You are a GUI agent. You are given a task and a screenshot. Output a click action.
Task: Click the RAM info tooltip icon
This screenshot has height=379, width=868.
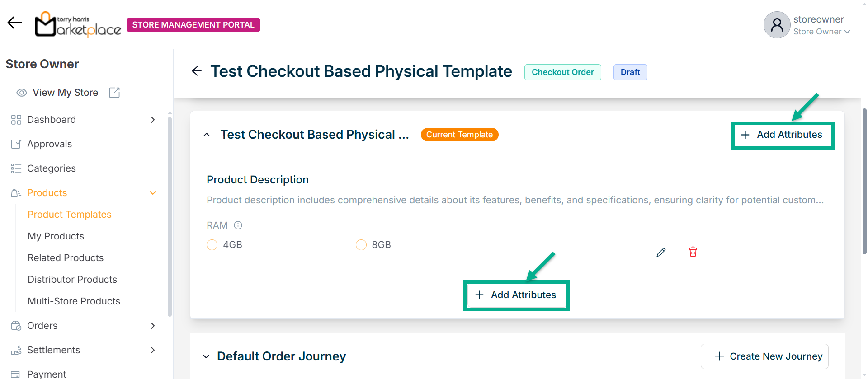(238, 225)
